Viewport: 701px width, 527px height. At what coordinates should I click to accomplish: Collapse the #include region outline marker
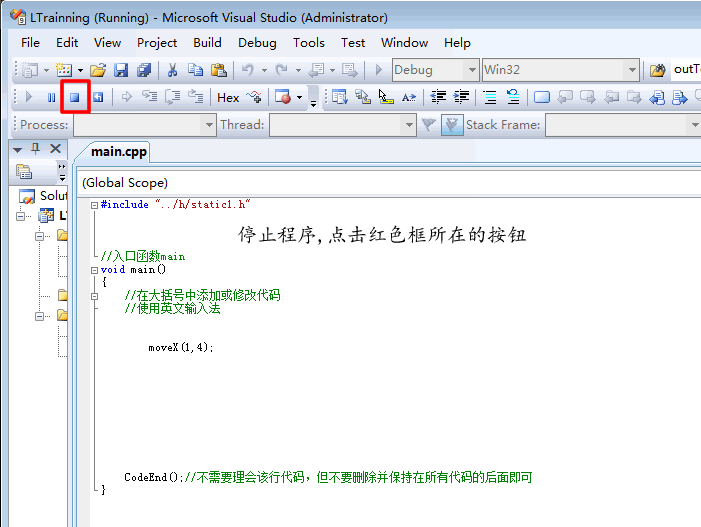pyautogui.click(x=94, y=205)
